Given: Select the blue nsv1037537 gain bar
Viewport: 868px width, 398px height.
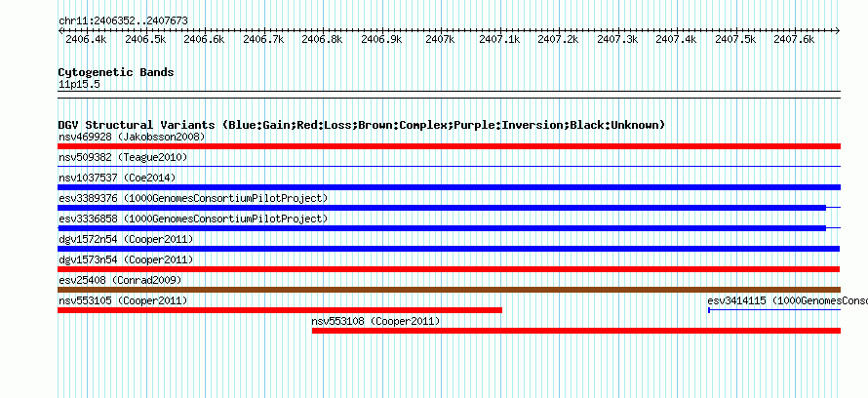Looking at the screenshot, I should point(449,187).
